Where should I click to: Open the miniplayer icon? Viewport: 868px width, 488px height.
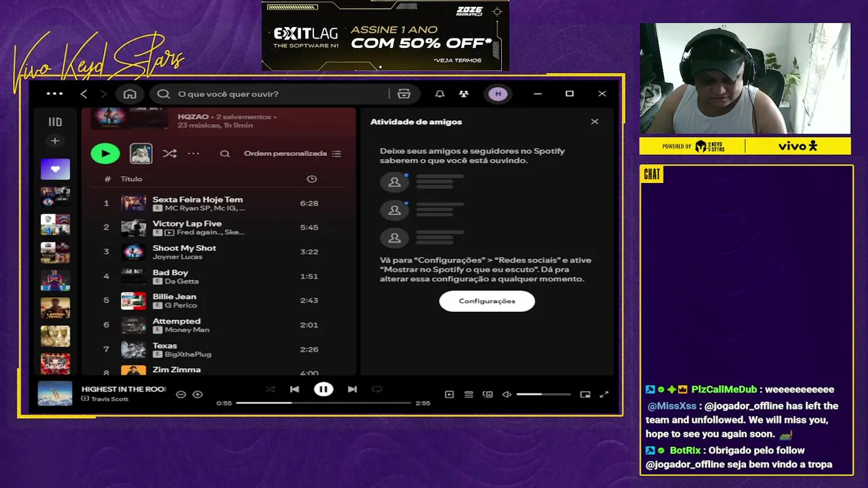pyautogui.click(x=585, y=394)
